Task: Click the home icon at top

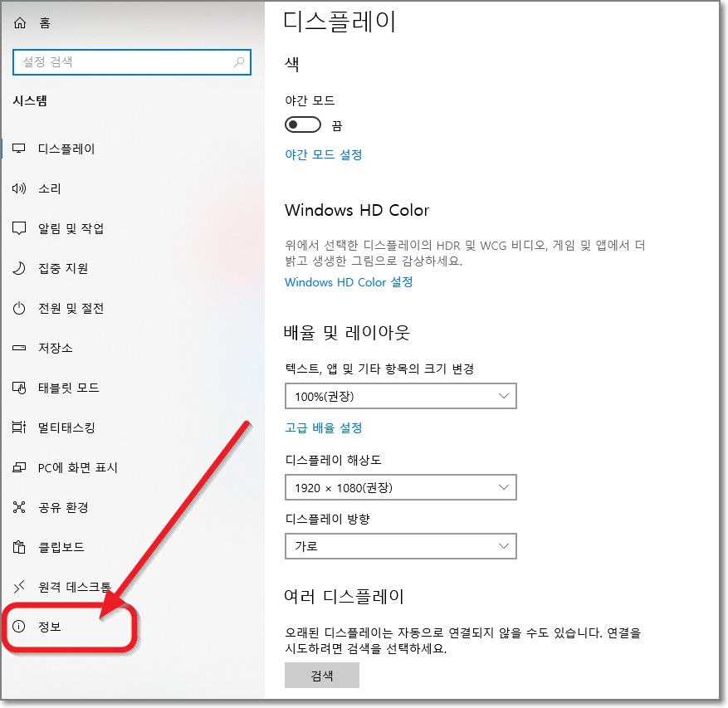Action: click(x=19, y=22)
